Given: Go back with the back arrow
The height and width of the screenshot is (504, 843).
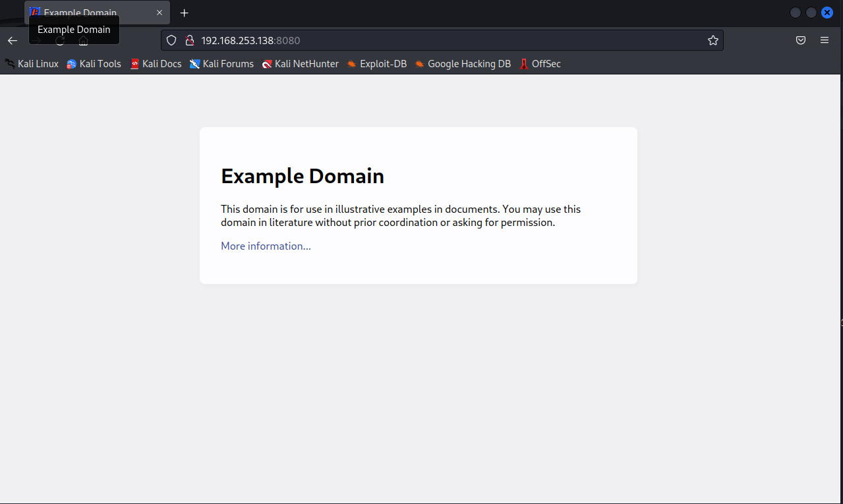Looking at the screenshot, I should click(13, 41).
